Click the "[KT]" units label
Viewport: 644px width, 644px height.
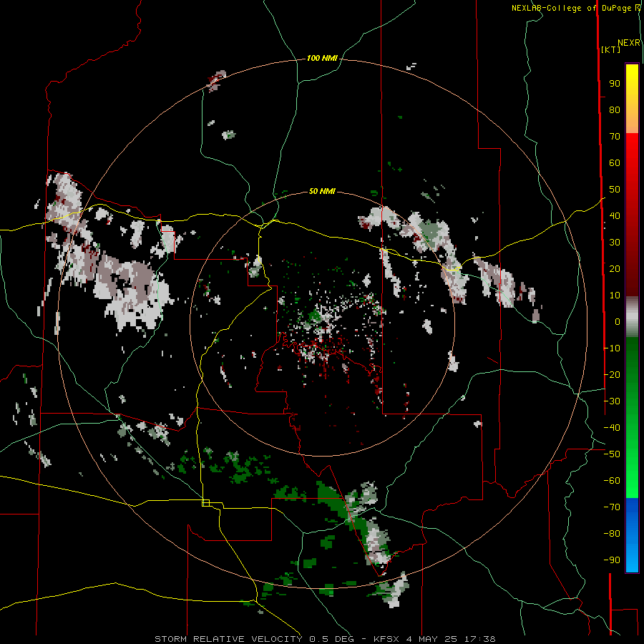610,49
